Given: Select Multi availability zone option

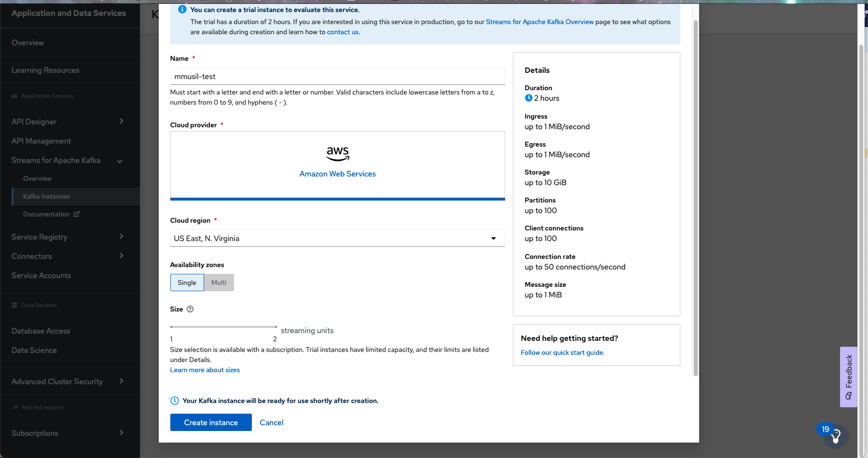Looking at the screenshot, I should pyautogui.click(x=219, y=283).
